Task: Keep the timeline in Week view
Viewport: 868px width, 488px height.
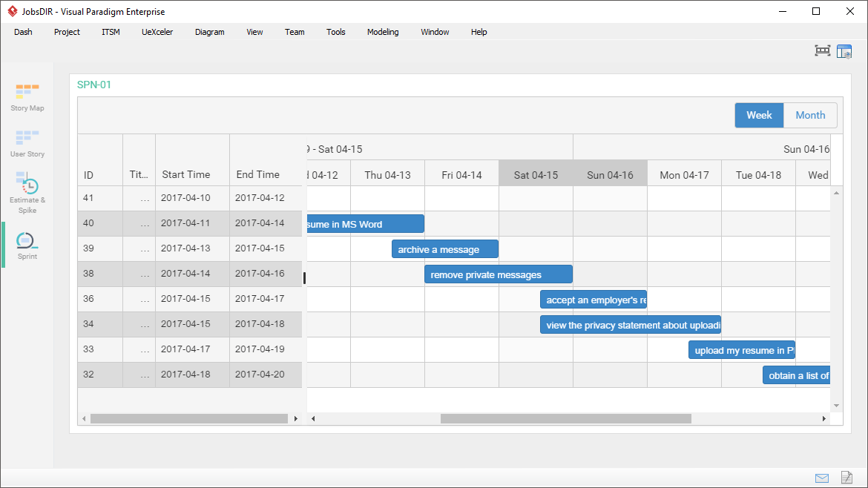Action: 759,115
